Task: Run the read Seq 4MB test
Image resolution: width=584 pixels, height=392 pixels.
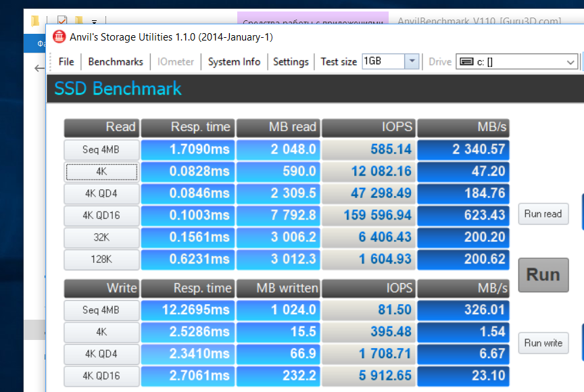Action: (101, 149)
